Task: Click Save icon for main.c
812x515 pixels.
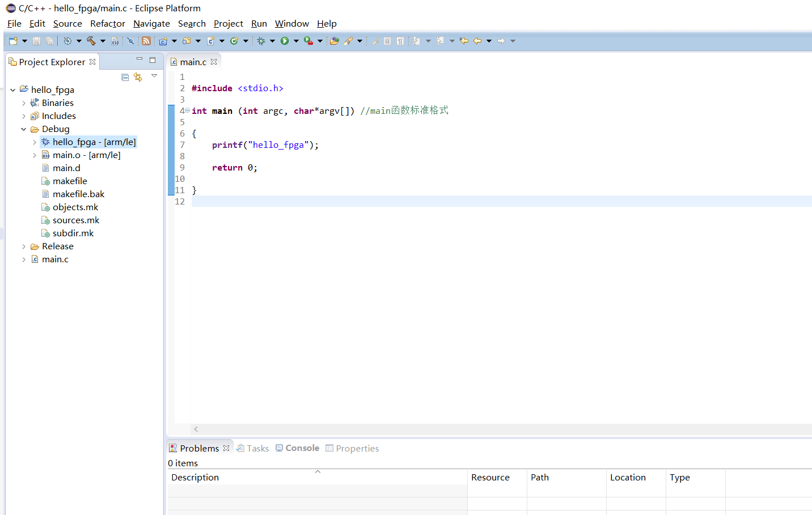Action: pos(36,40)
